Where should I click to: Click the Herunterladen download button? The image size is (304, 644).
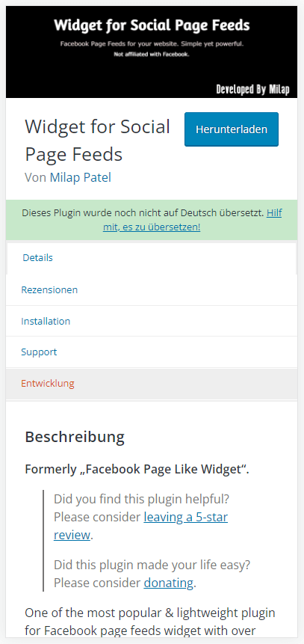(x=232, y=129)
